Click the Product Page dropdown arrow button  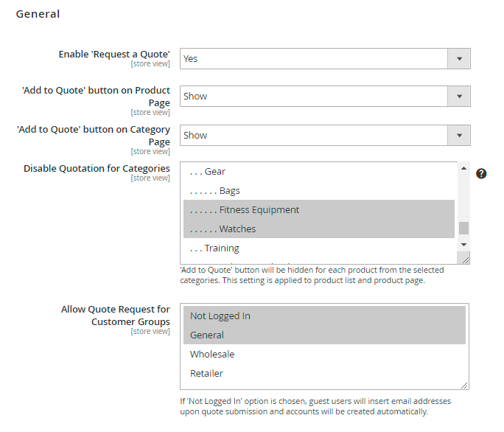pos(459,96)
